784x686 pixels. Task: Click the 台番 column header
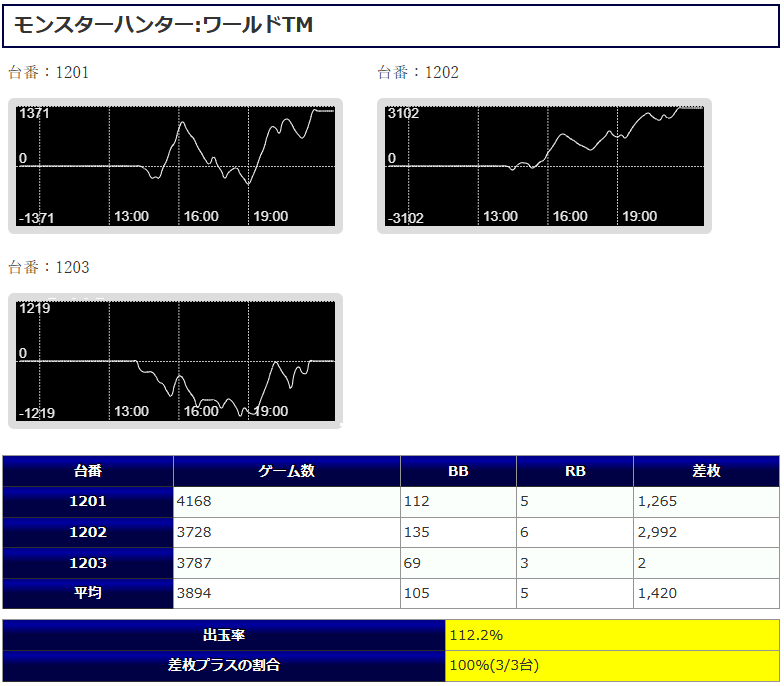[88, 471]
